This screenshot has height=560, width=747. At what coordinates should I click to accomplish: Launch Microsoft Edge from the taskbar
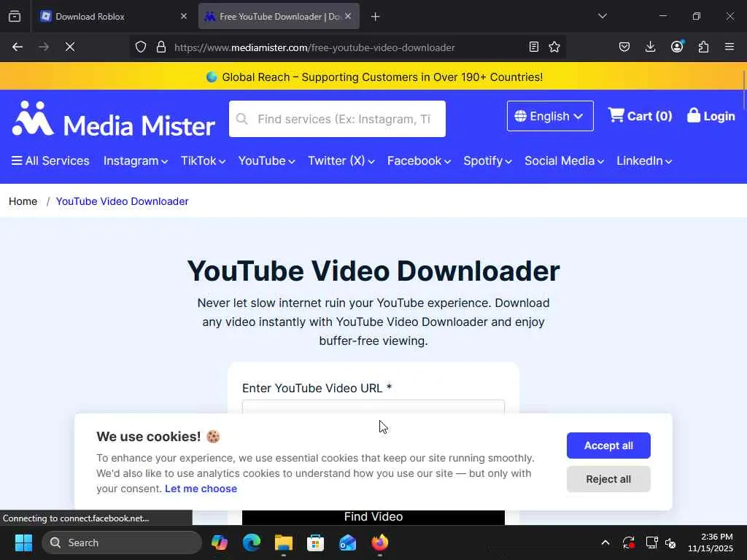pyautogui.click(x=252, y=542)
